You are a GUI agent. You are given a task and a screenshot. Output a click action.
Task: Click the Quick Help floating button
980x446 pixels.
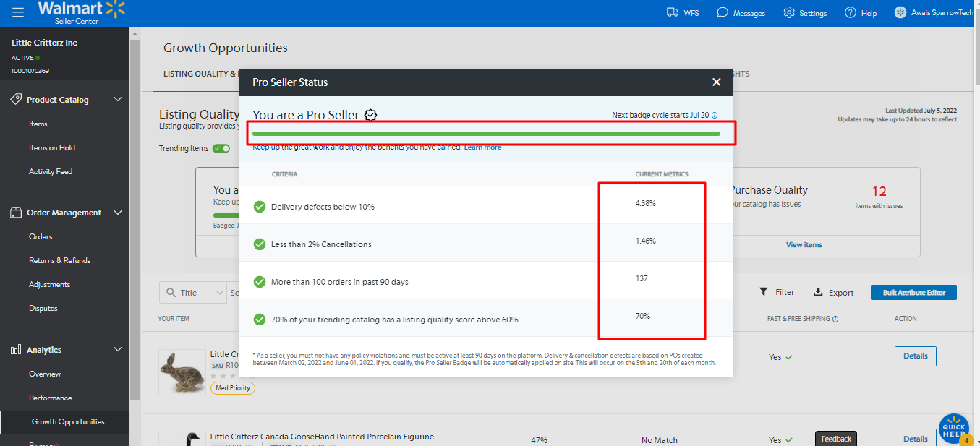pos(953,428)
